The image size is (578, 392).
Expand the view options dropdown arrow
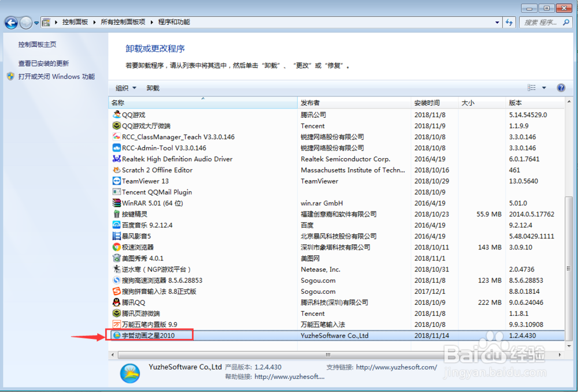544,88
